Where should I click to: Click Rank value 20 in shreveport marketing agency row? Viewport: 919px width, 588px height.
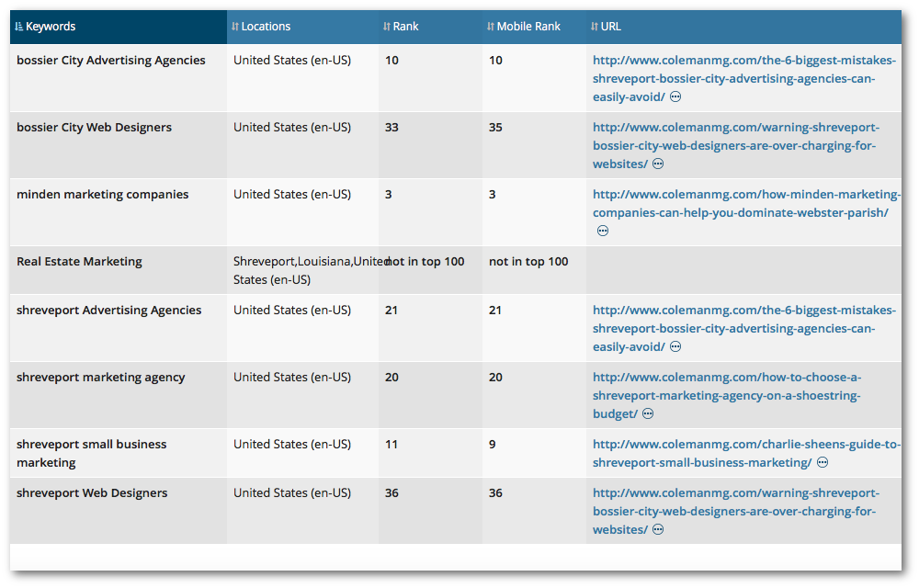click(391, 378)
